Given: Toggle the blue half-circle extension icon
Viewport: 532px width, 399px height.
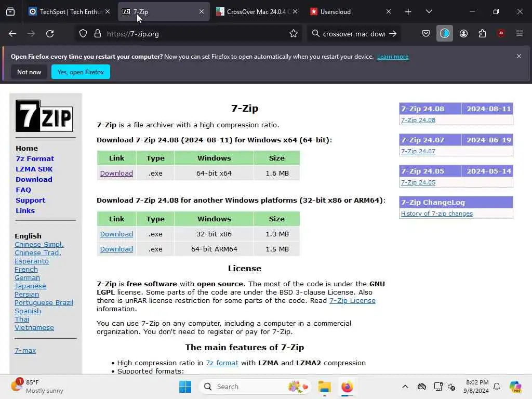Looking at the screenshot, I should pyautogui.click(x=445, y=33).
